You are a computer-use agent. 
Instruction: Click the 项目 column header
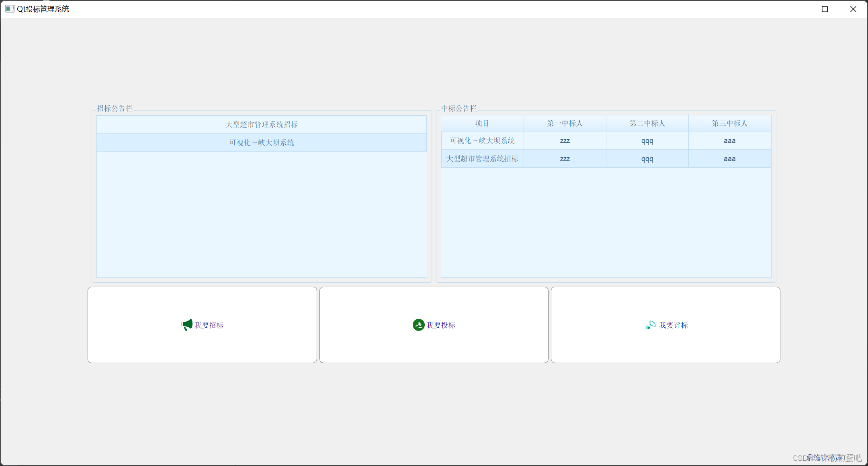coord(482,123)
